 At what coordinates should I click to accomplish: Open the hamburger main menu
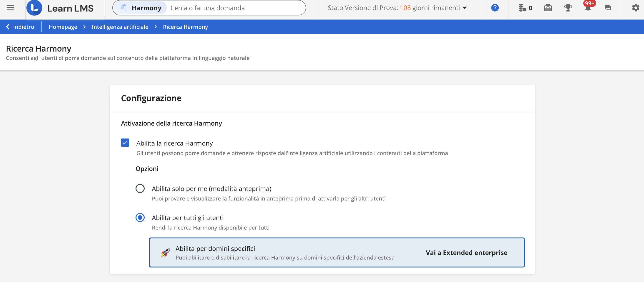click(x=10, y=8)
